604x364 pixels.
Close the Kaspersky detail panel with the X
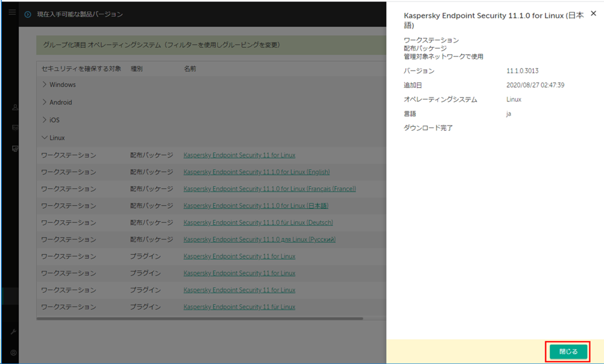click(x=593, y=14)
